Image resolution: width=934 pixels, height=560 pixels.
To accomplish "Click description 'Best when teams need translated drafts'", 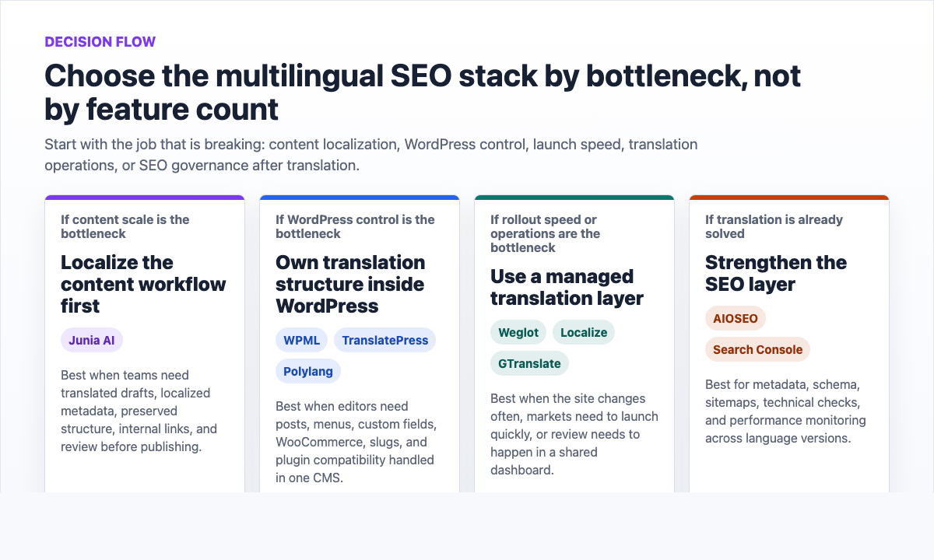I will (139, 411).
